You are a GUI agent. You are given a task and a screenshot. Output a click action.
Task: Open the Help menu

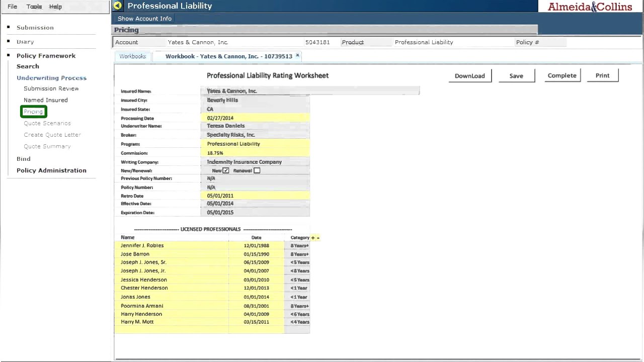55,7
